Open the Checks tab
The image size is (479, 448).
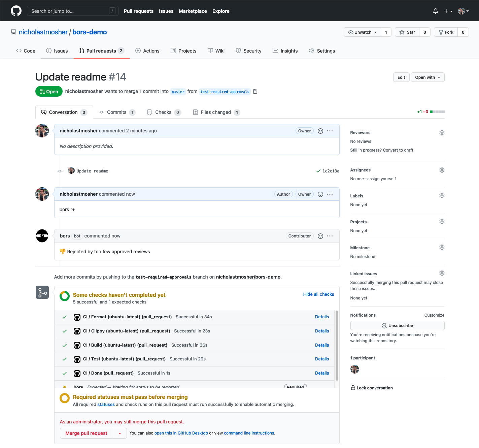[x=163, y=112]
